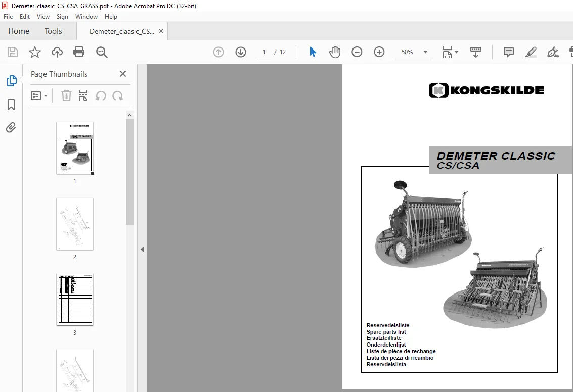Click the Find text magnifier icon
Image resolution: width=573 pixels, height=392 pixels.
coord(102,52)
